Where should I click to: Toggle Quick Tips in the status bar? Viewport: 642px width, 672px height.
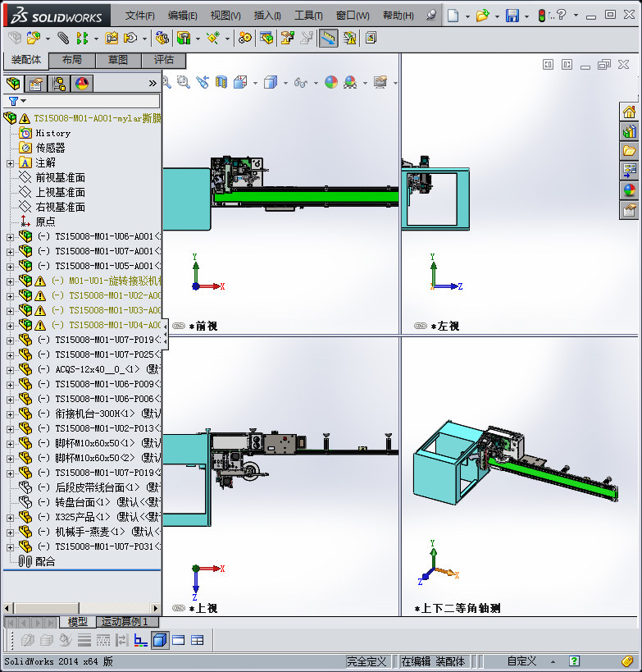[x=574, y=661]
